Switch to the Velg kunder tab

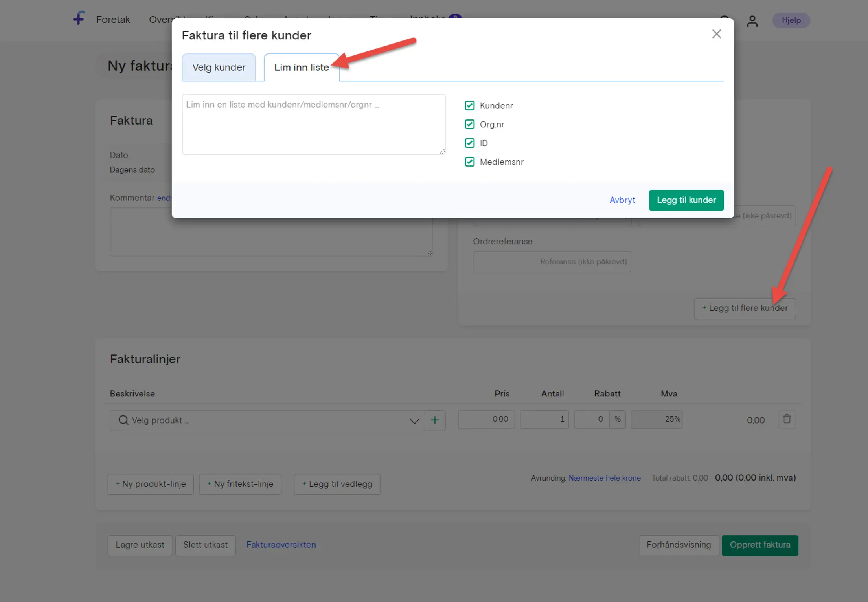coord(219,68)
